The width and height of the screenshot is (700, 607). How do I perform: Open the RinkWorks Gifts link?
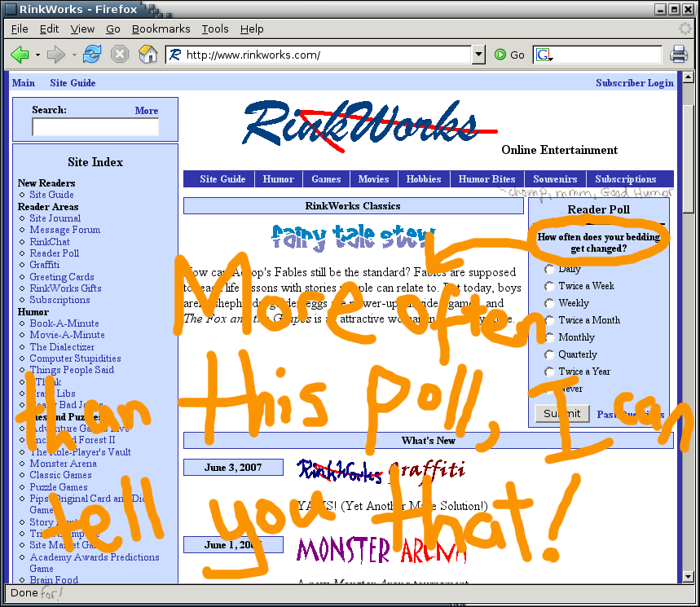pyautogui.click(x=65, y=288)
